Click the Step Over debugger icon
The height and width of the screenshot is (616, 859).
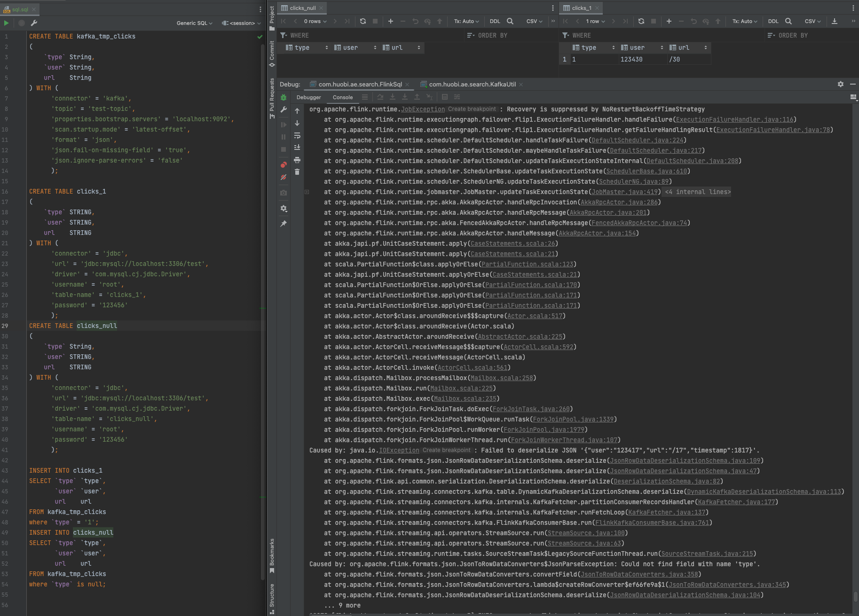[380, 97]
